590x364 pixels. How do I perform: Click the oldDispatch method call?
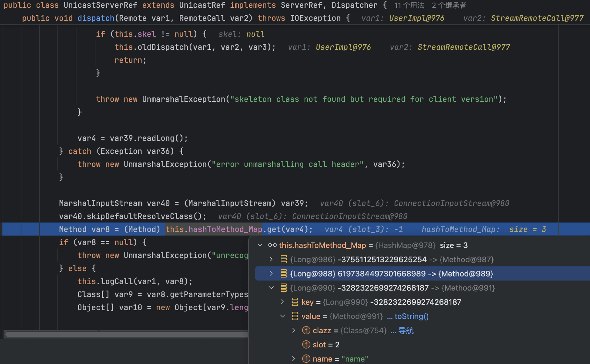(x=163, y=47)
